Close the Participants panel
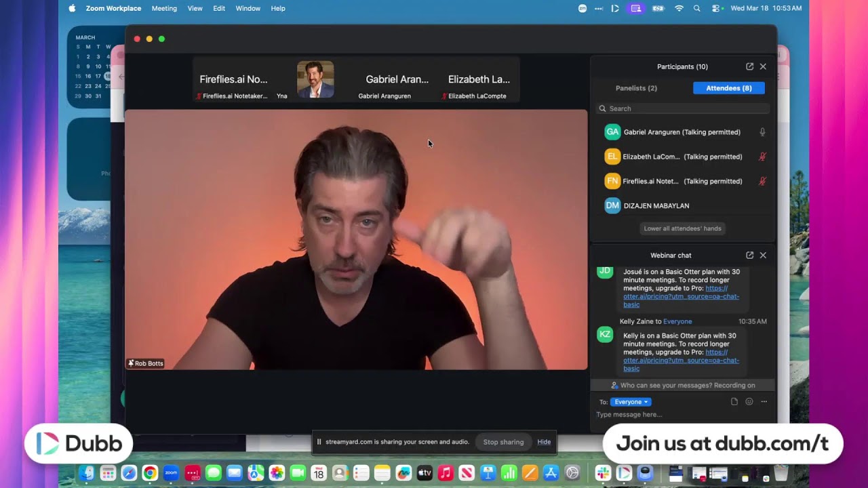Viewport: 868px width, 488px height. click(x=763, y=66)
